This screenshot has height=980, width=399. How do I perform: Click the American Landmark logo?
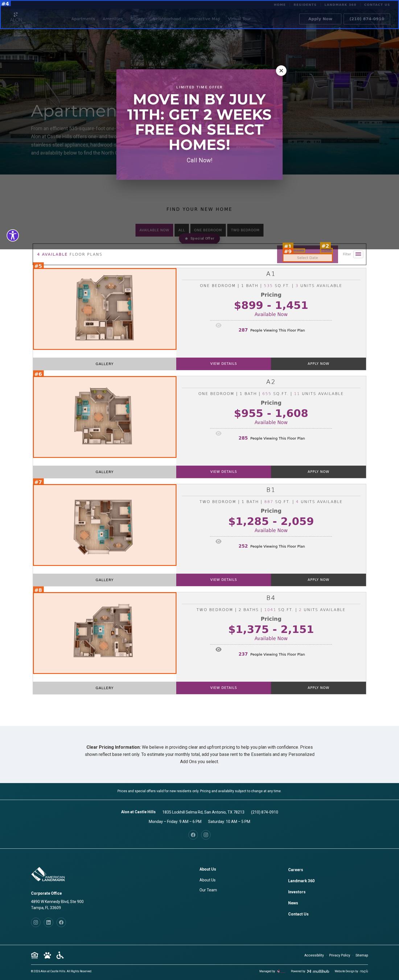[x=48, y=874]
